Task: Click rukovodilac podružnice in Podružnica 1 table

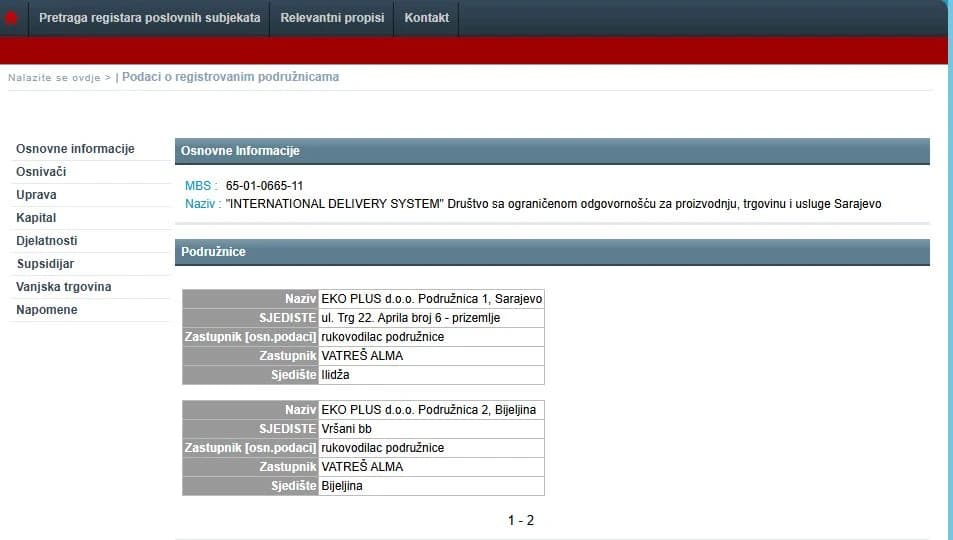Action: 432,337
